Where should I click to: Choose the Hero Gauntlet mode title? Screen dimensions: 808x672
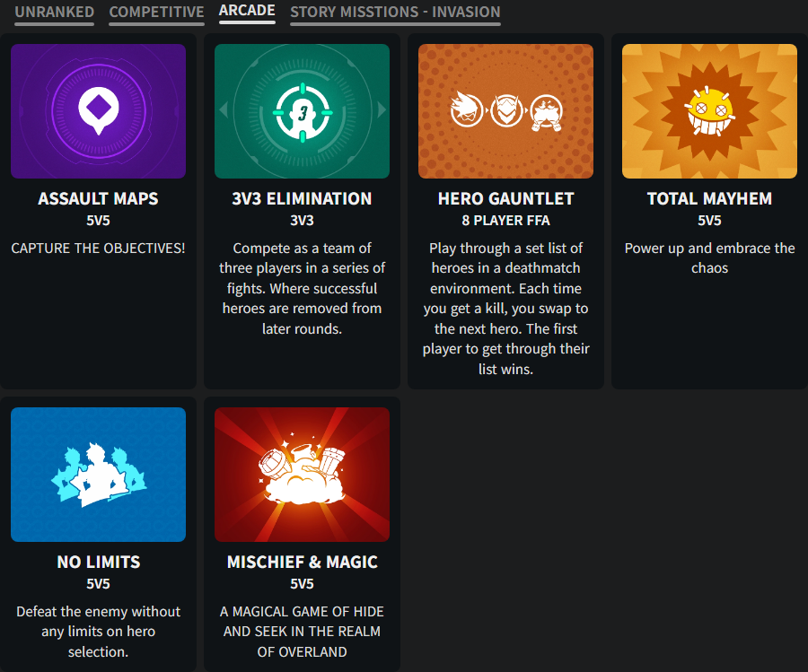[506, 199]
